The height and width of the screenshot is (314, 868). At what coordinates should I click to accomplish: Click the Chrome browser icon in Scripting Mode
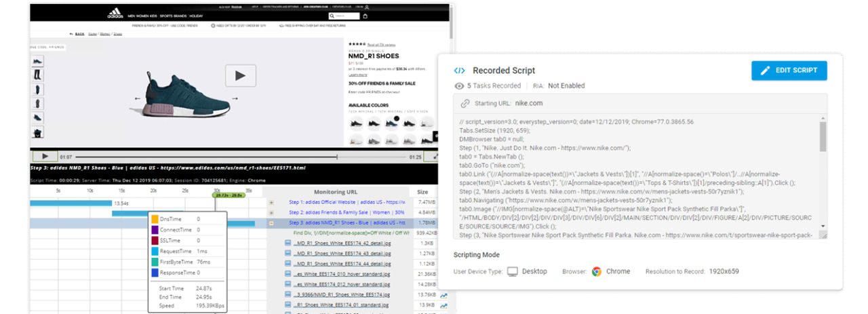point(596,271)
